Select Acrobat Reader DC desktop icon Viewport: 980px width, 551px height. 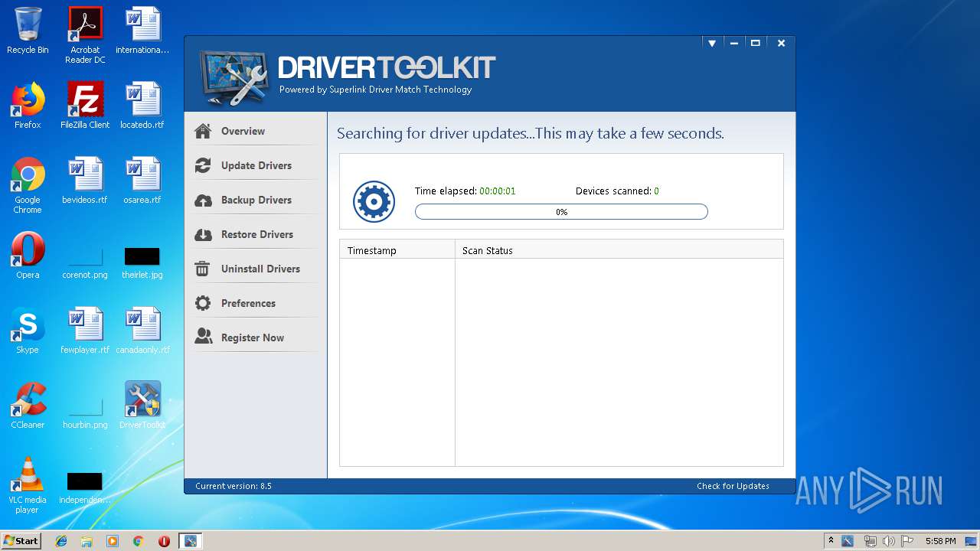85,36
